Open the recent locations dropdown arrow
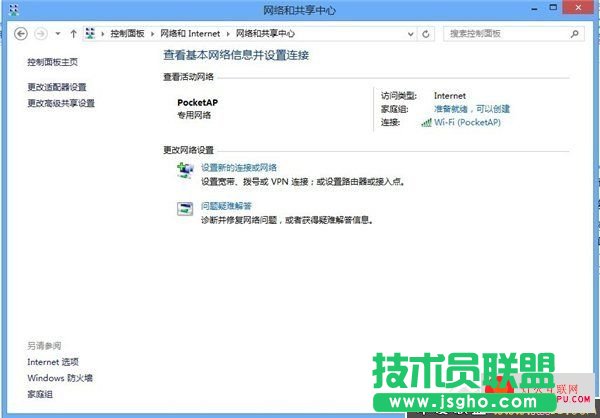The width and height of the screenshot is (600, 418). [58, 34]
